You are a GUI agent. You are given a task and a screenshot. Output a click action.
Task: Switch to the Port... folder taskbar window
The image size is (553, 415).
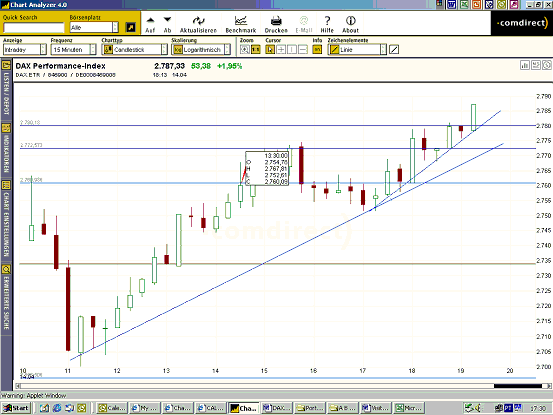[310, 408]
